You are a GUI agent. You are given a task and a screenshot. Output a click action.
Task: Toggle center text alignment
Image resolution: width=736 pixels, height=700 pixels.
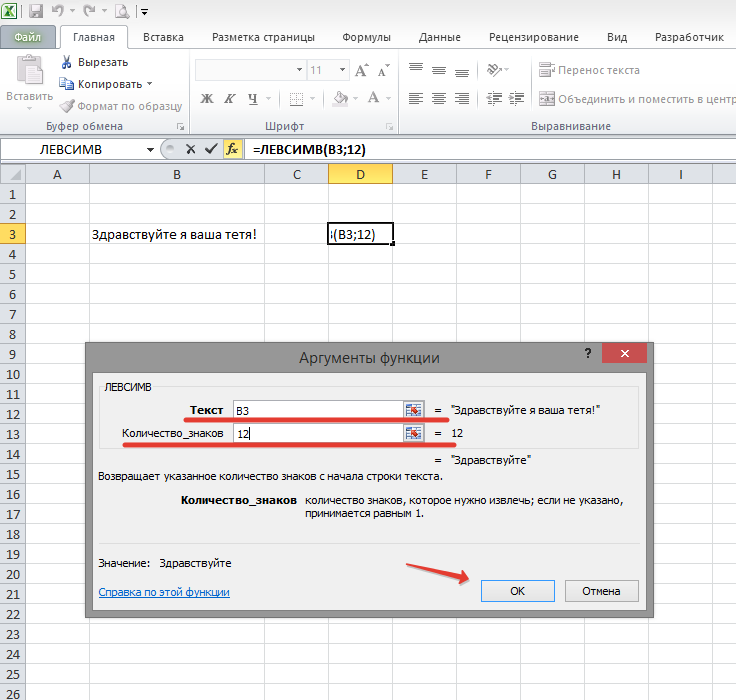pyautogui.click(x=439, y=99)
